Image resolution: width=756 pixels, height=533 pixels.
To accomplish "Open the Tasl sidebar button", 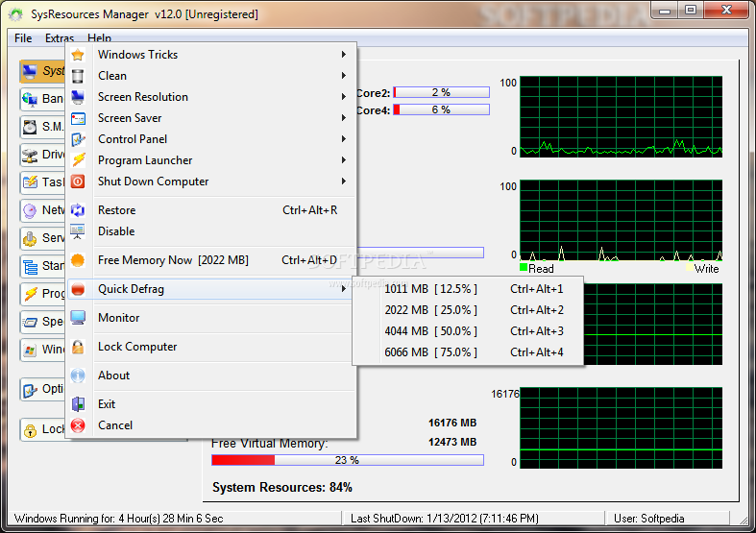I will pos(42,182).
